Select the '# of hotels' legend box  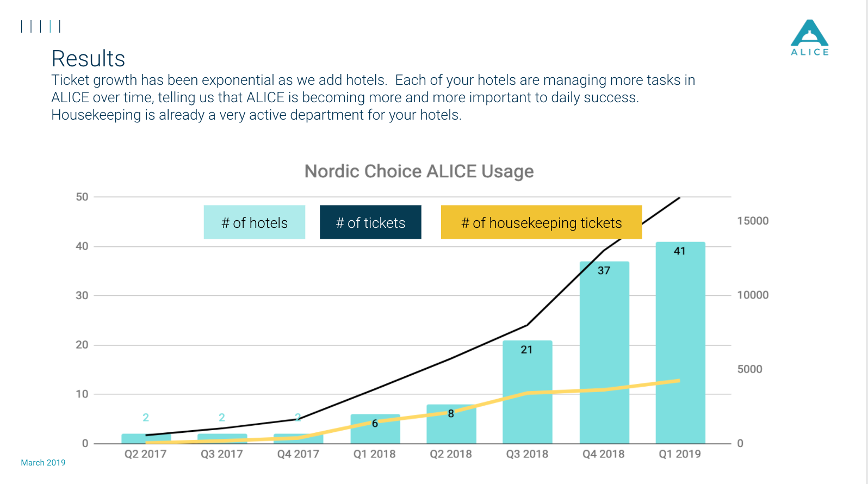click(254, 222)
